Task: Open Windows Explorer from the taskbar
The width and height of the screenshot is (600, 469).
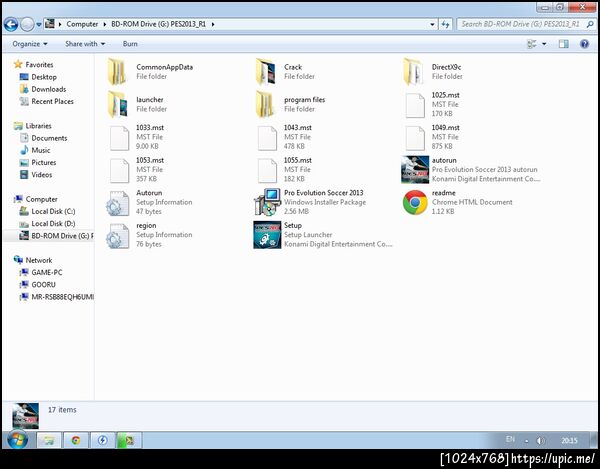Action: 49,440
